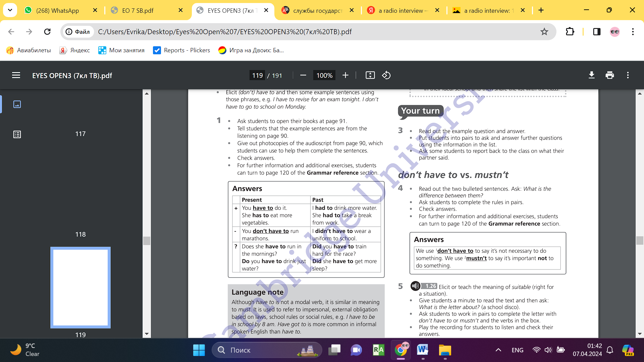Open the tab search dropdown arrow
The height and width of the screenshot is (362, 644).
pos(10,10)
